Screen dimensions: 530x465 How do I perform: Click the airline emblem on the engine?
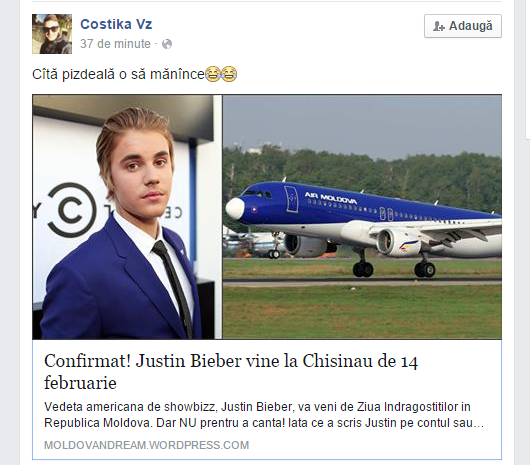coord(408,246)
